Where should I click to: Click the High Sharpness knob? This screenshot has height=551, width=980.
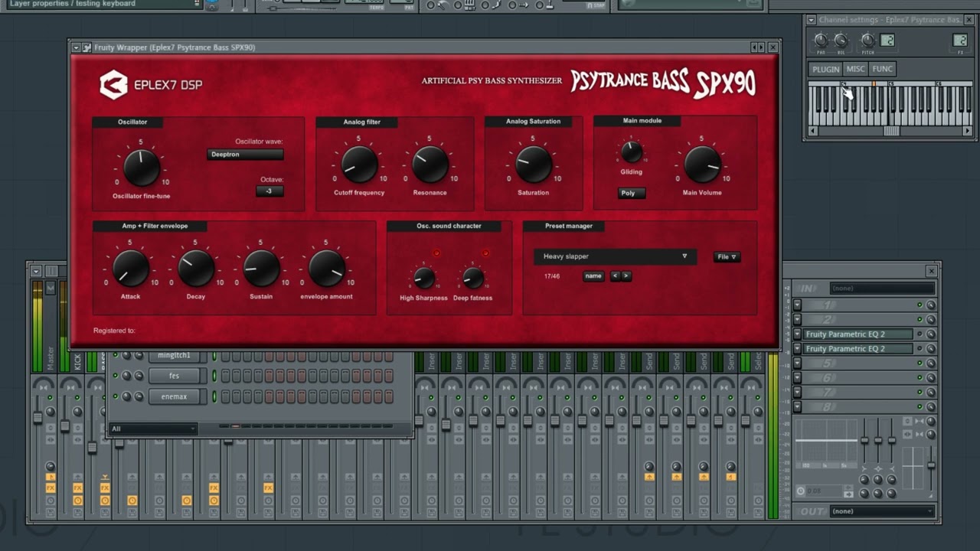[x=423, y=278]
